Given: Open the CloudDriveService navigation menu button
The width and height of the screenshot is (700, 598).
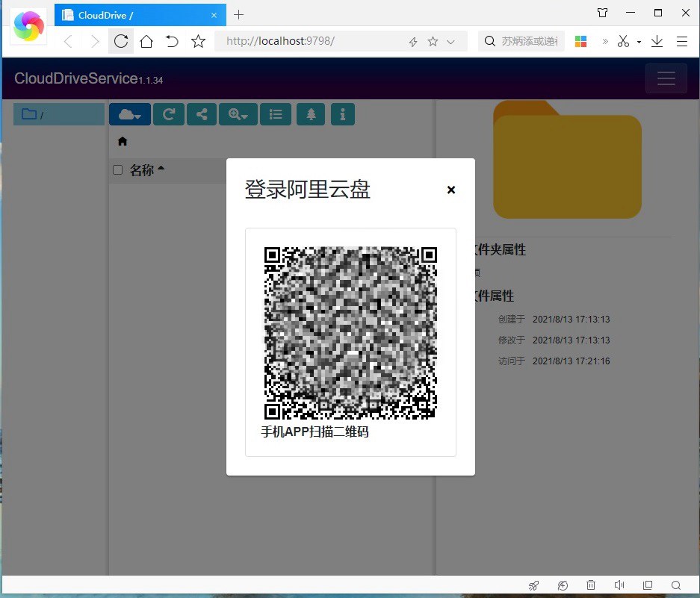Looking at the screenshot, I should pyautogui.click(x=666, y=78).
